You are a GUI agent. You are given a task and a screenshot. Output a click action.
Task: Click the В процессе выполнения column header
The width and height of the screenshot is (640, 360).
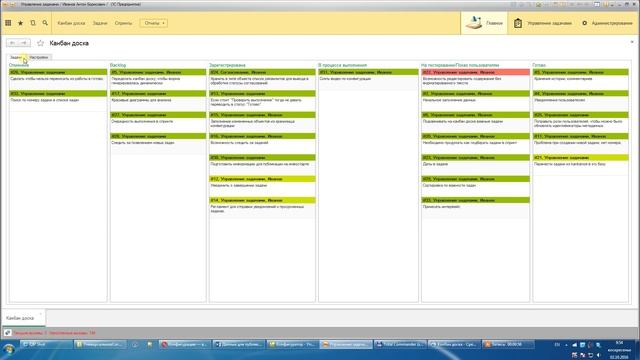[343, 65]
